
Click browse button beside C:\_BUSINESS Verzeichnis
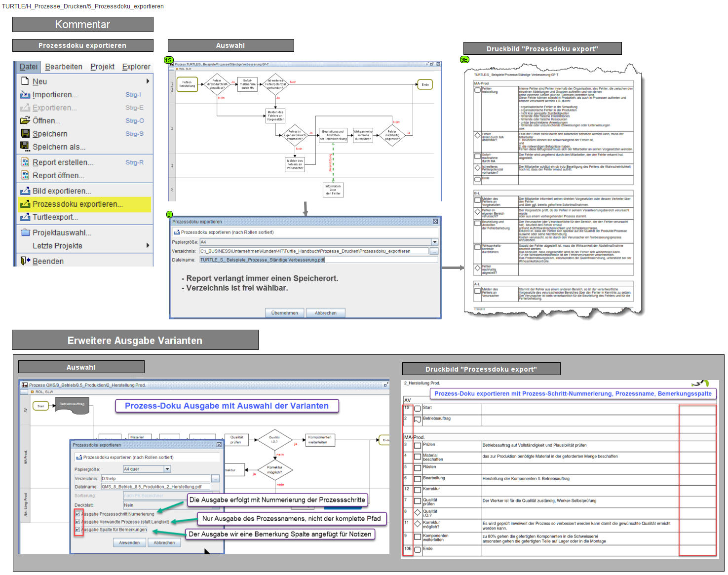coord(434,251)
